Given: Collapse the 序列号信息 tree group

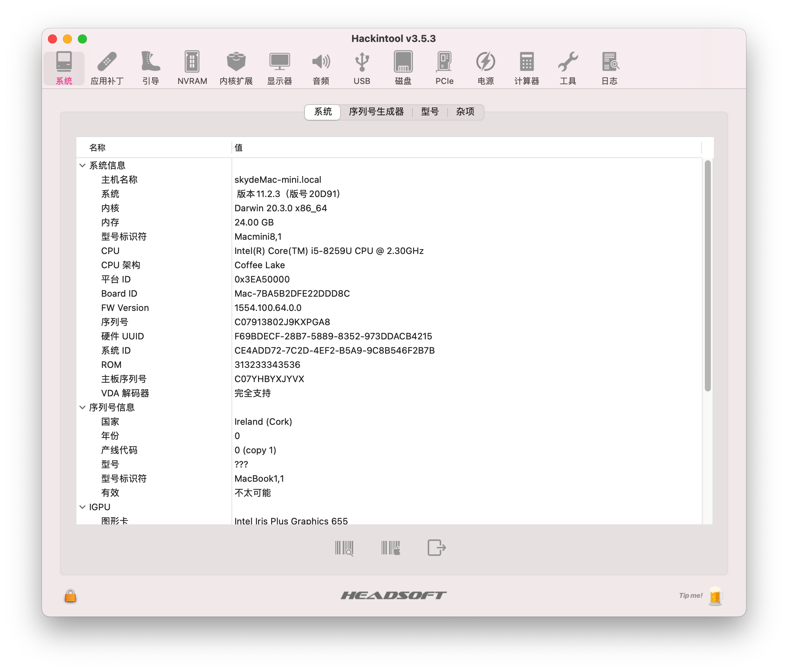Looking at the screenshot, I should click(82, 407).
